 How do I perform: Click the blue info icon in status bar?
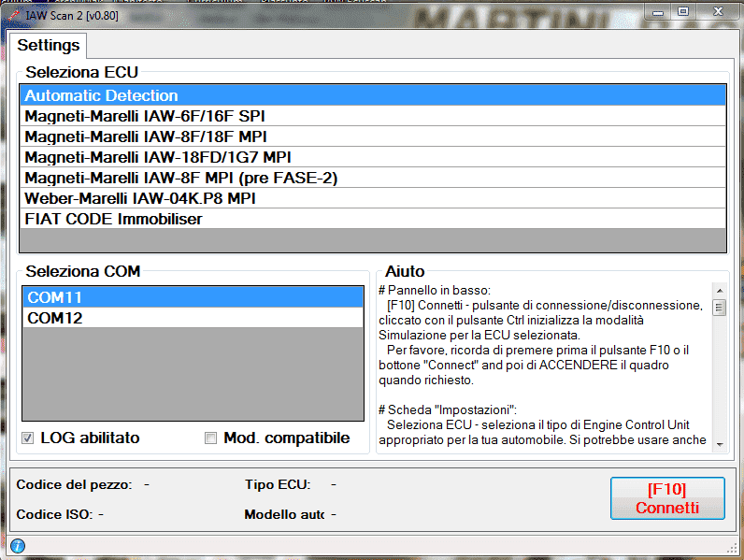(x=18, y=546)
